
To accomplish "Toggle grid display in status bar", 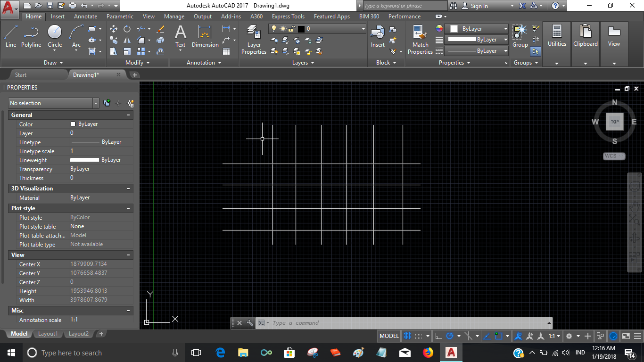I will point(407,336).
